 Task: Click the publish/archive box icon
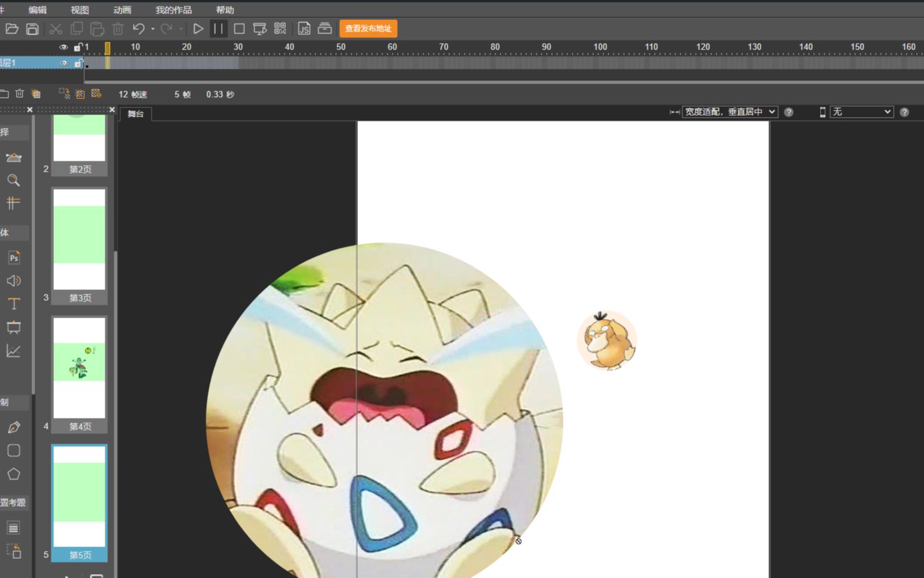[x=324, y=28]
